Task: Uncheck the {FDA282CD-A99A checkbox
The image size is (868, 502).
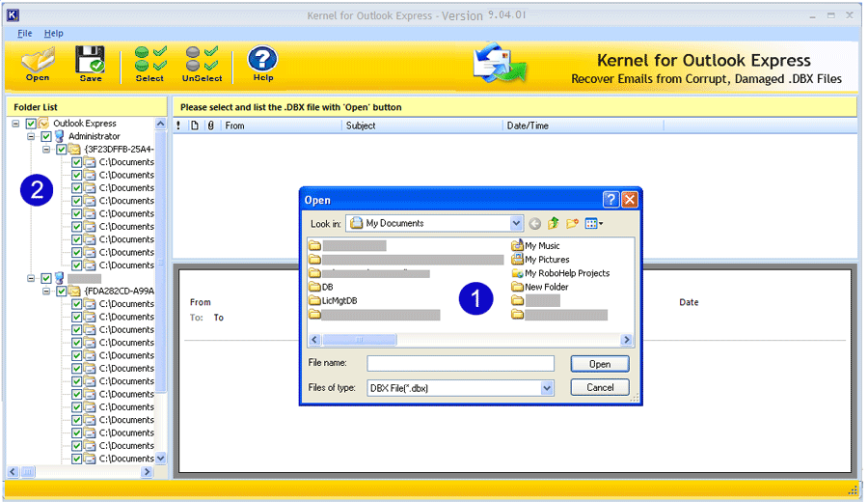Action: pyautogui.click(x=62, y=291)
